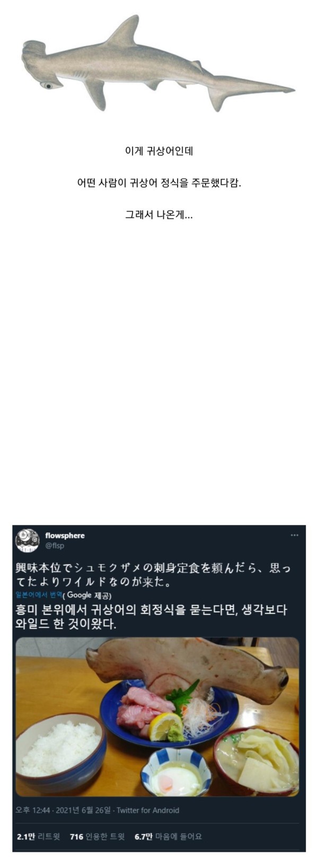Screen dimensions: 318x868
Task: Select the text line 이게 귀상어인데
Action: point(158,151)
